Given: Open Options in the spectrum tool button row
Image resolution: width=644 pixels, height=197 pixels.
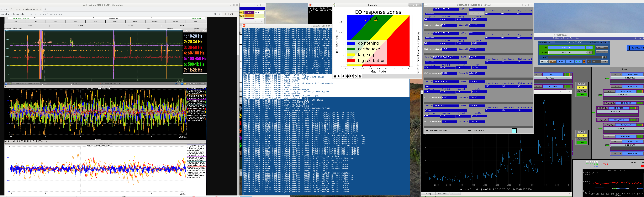Looking at the screenshot, I should 95,22.
